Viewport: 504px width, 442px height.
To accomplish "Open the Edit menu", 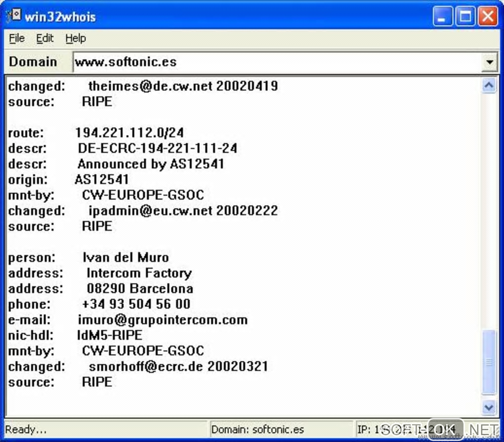I will tap(44, 38).
